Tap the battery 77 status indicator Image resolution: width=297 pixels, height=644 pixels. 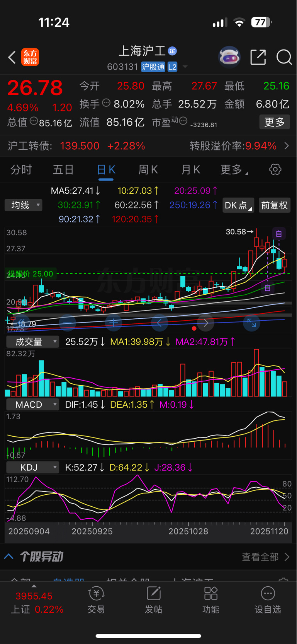click(261, 22)
